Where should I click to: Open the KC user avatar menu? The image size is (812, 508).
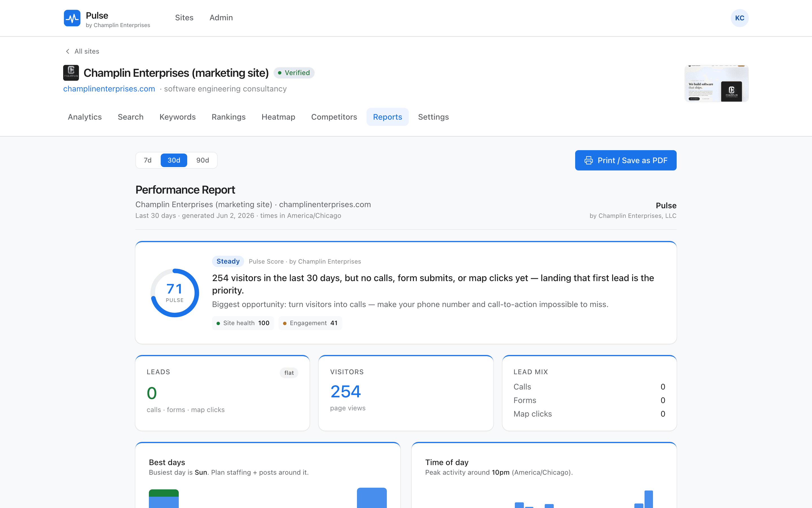740,18
